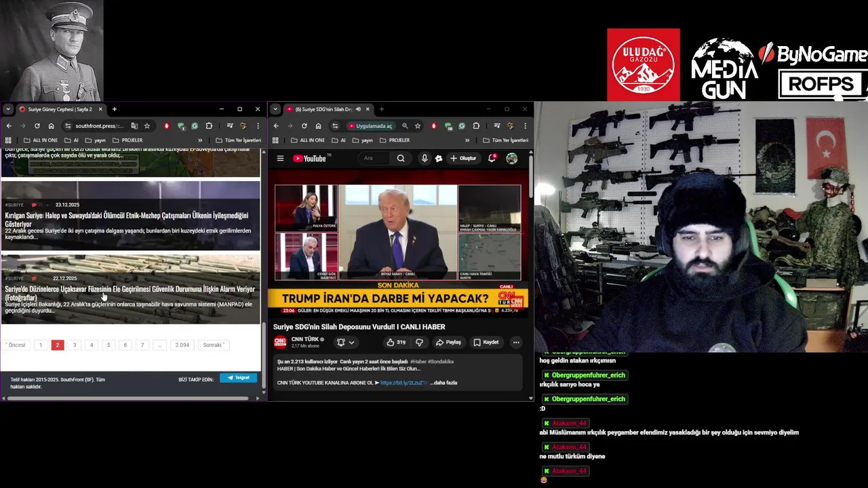Bookmark the YouTube page with star
Screen dimensions: 868x488
click(x=417, y=126)
